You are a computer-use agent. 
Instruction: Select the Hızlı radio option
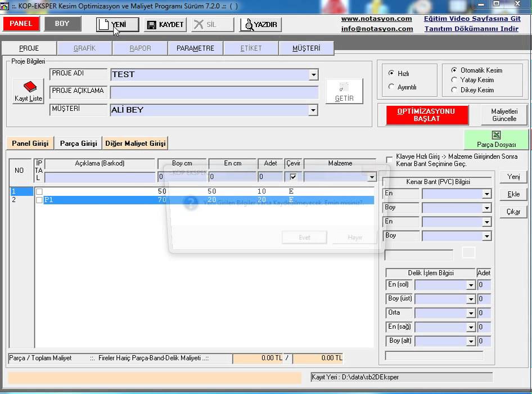(x=391, y=73)
